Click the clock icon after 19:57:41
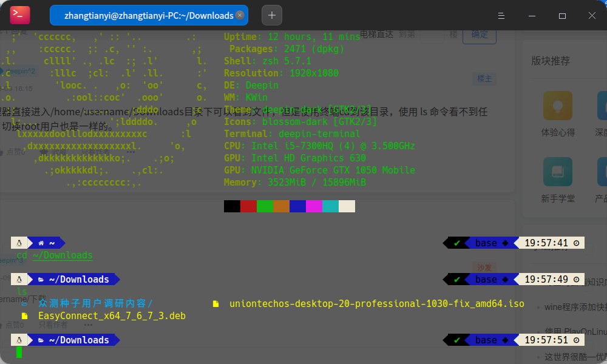 577,243
